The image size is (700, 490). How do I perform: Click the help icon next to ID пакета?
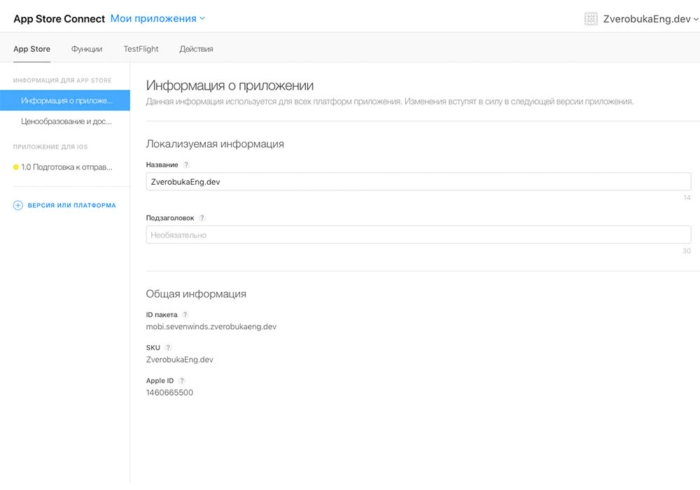click(185, 315)
